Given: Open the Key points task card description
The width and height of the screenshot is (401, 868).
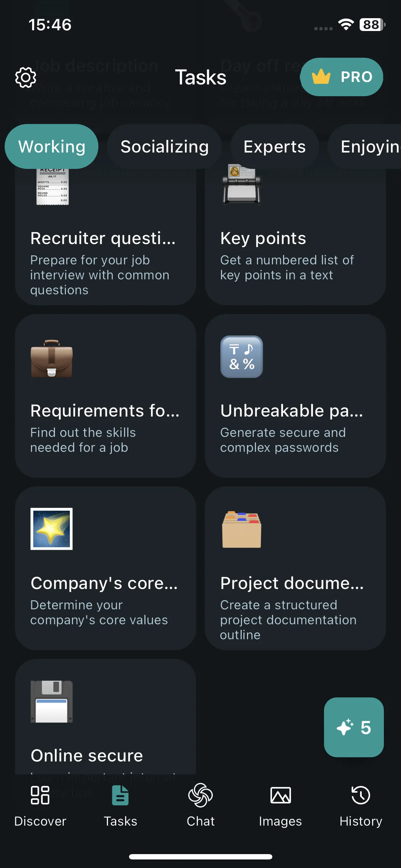Looking at the screenshot, I should pos(287,268).
